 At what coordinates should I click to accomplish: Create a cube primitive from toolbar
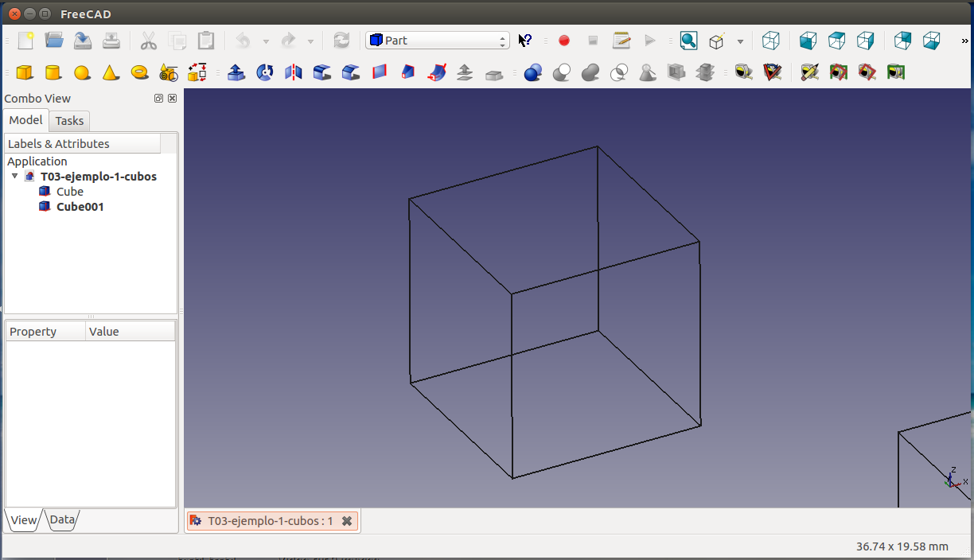(25, 73)
